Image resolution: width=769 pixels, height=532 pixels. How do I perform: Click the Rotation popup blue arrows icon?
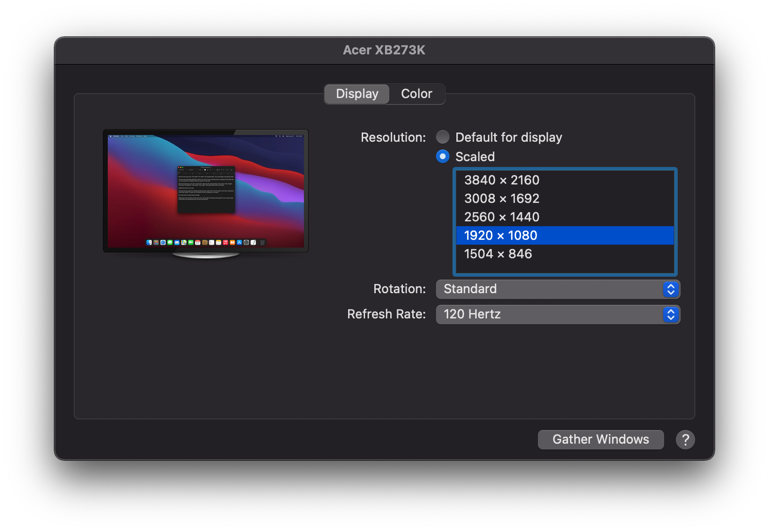[670, 289]
